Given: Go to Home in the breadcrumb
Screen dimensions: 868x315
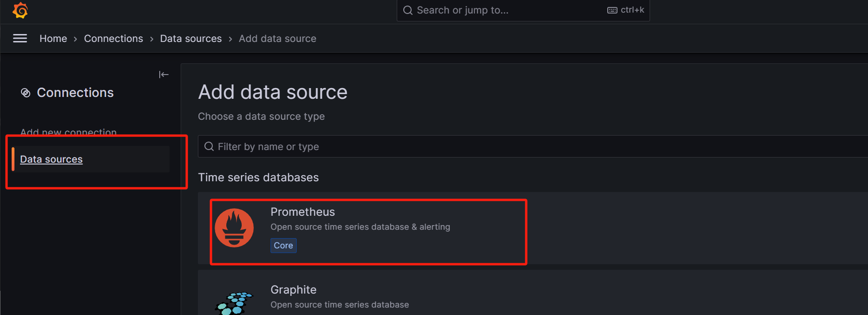Looking at the screenshot, I should click(53, 39).
